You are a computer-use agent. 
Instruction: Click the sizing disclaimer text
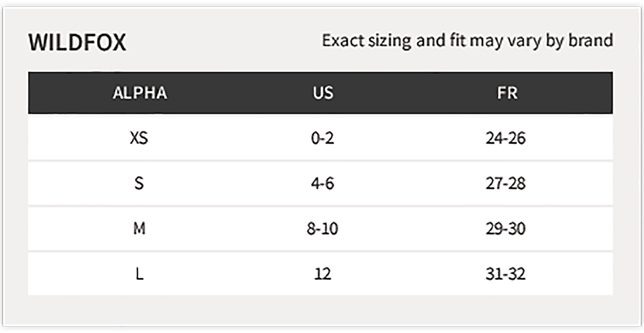coord(467,41)
